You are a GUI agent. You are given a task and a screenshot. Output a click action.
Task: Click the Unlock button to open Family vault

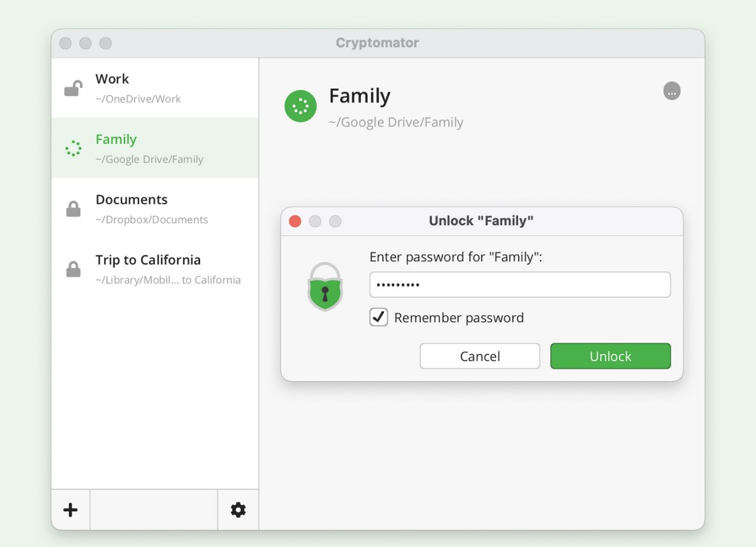[x=610, y=356]
